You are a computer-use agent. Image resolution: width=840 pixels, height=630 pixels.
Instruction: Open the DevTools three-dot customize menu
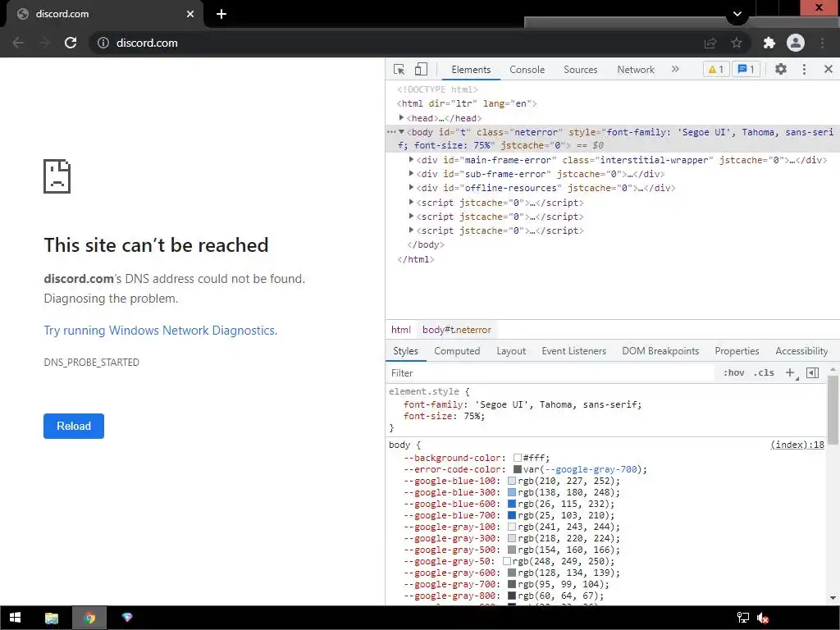pos(804,69)
